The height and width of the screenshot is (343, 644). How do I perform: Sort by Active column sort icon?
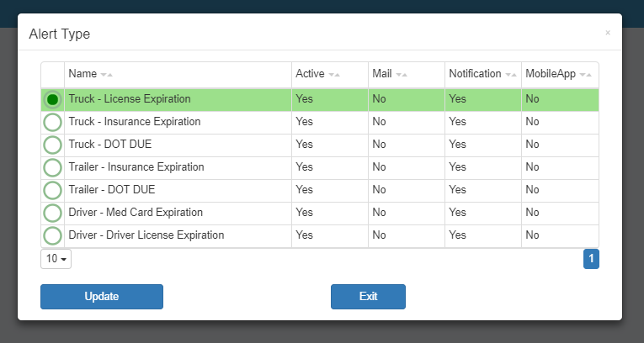point(334,75)
